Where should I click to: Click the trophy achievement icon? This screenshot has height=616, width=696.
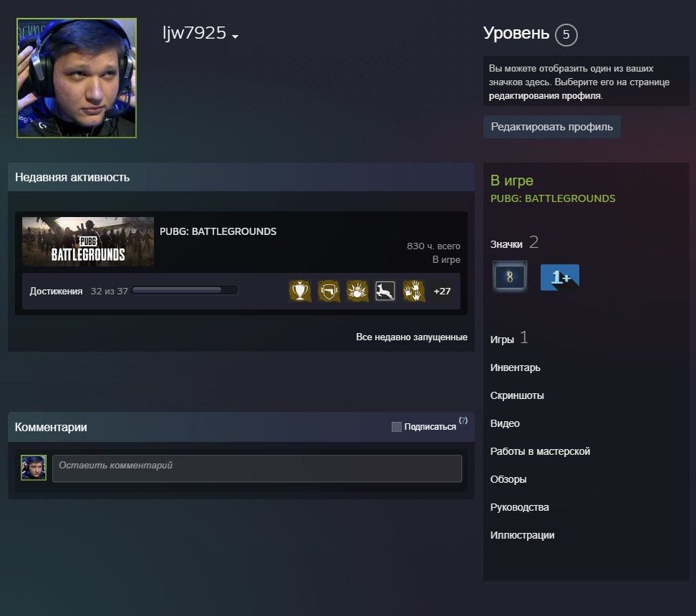click(300, 292)
